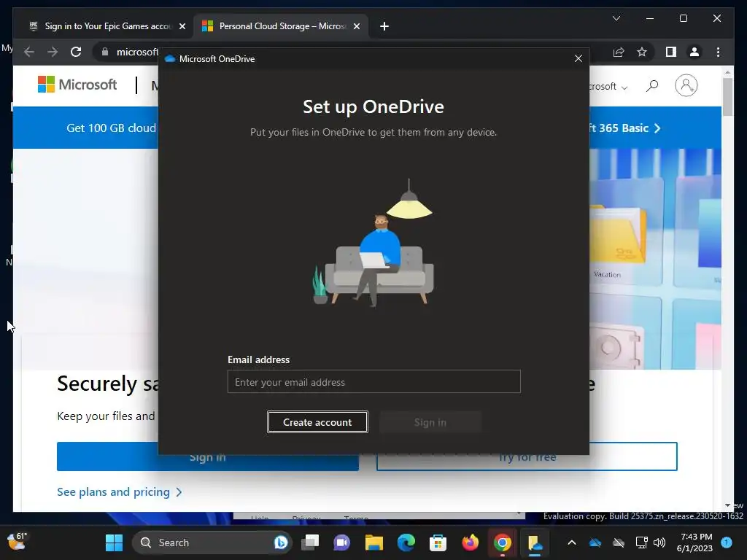This screenshot has width=747, height=560.
Task: View site info via lock icon
Action: [x=105, y=52]
